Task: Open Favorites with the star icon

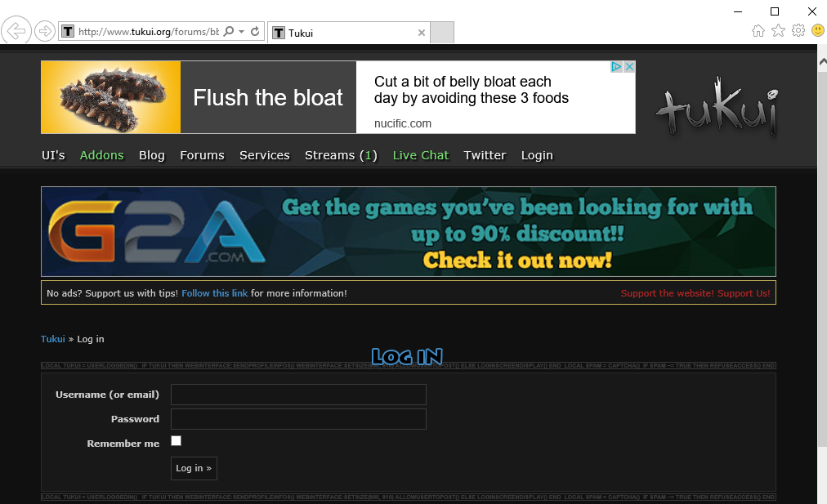Action: click(778, 31)
